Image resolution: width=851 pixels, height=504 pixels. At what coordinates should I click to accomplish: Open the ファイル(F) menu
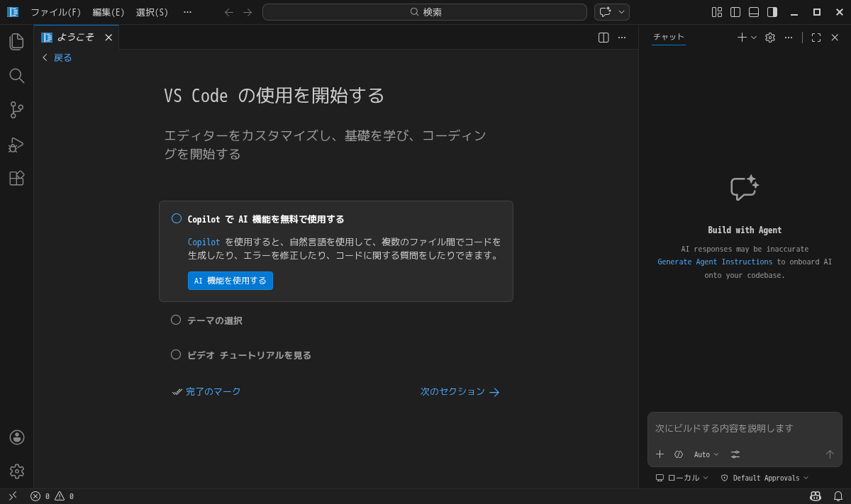pyautogui.click(x=56, y=12)
